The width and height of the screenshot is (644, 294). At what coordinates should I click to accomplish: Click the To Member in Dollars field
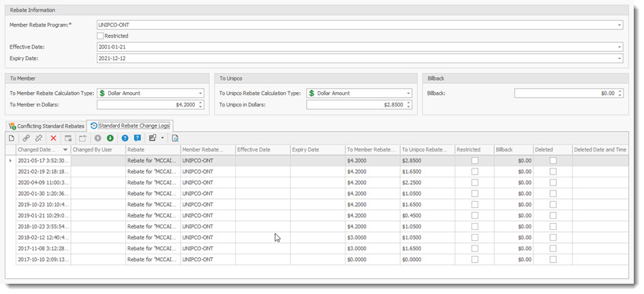[150, 104]
